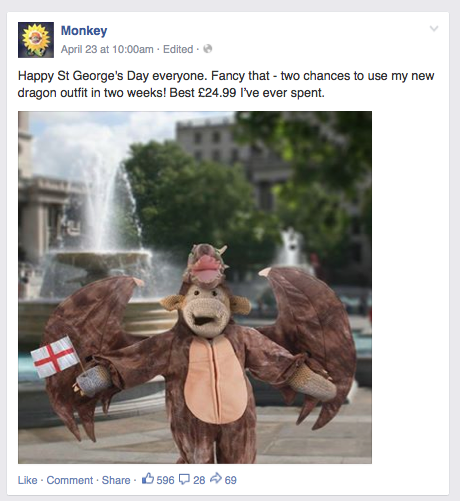
Task: Click the England flag in the photo
Action: coord(55,357)
